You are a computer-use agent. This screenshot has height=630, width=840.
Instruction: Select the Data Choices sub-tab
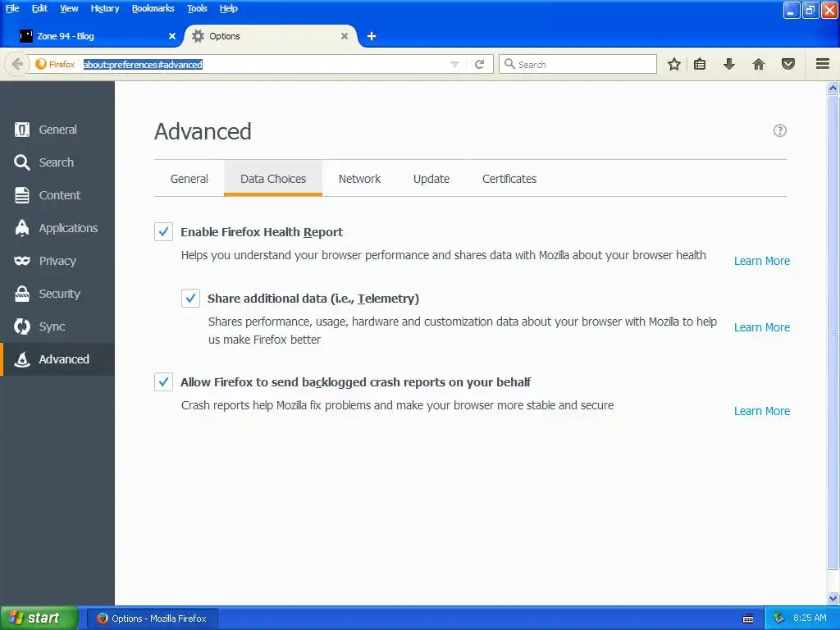click(x=273, y=178)
